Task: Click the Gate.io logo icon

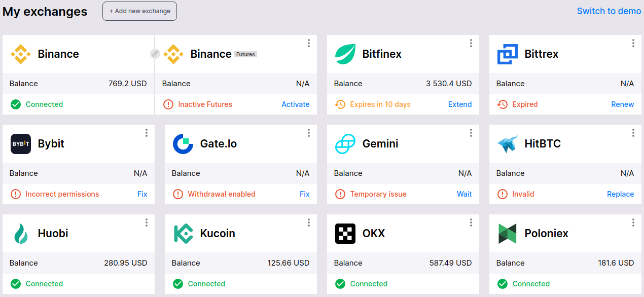Action: coord(183,144)
